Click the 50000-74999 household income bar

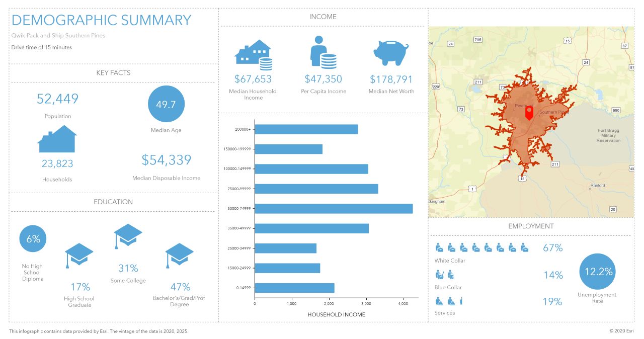click(x=334, y=209)
